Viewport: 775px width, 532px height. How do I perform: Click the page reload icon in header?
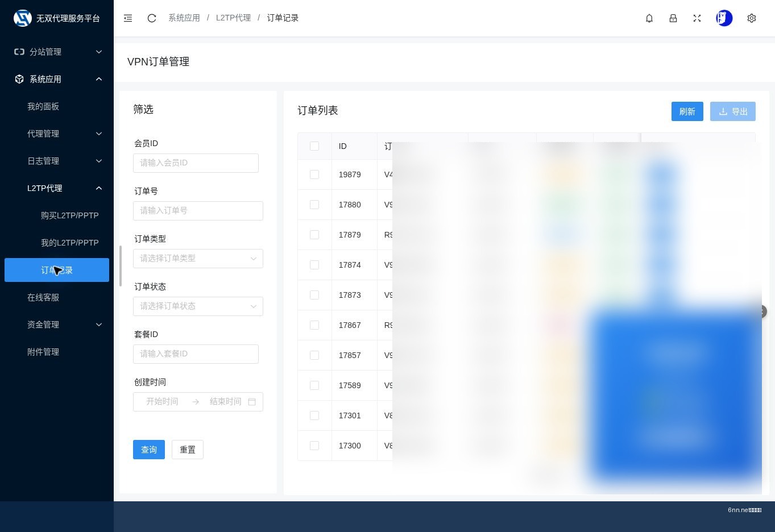coord(152,18)
